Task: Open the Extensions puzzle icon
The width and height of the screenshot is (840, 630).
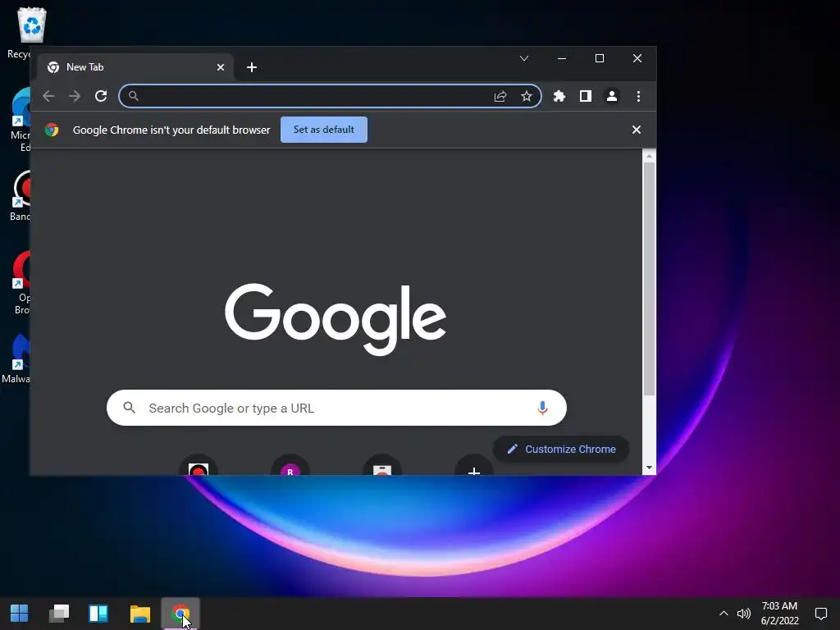Action: tap(559, 96)
